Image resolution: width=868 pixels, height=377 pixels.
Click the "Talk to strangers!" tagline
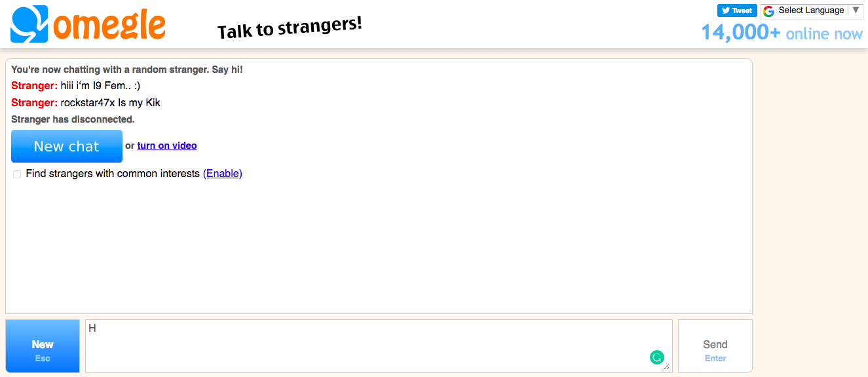click(x=290, y=28)
